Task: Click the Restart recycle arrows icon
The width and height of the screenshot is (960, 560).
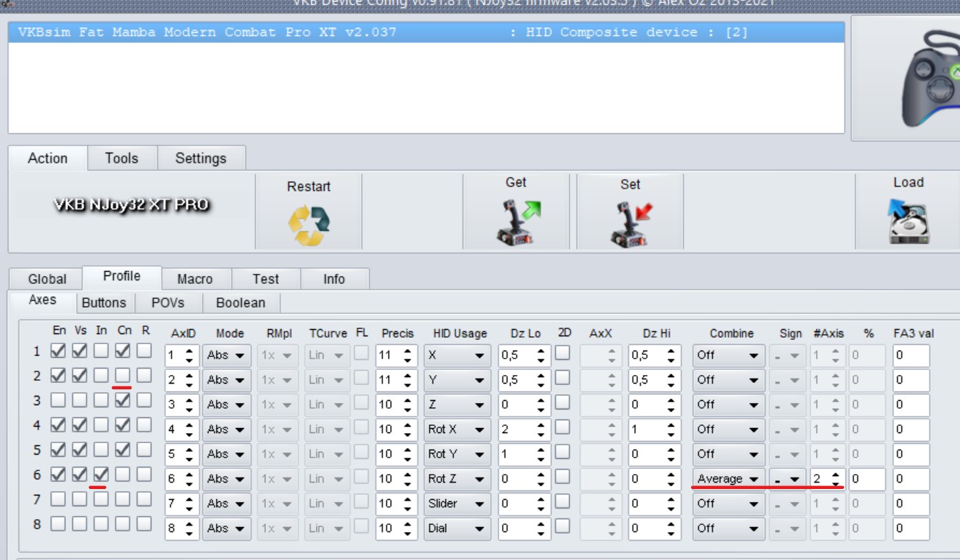Action: [309, 225]
